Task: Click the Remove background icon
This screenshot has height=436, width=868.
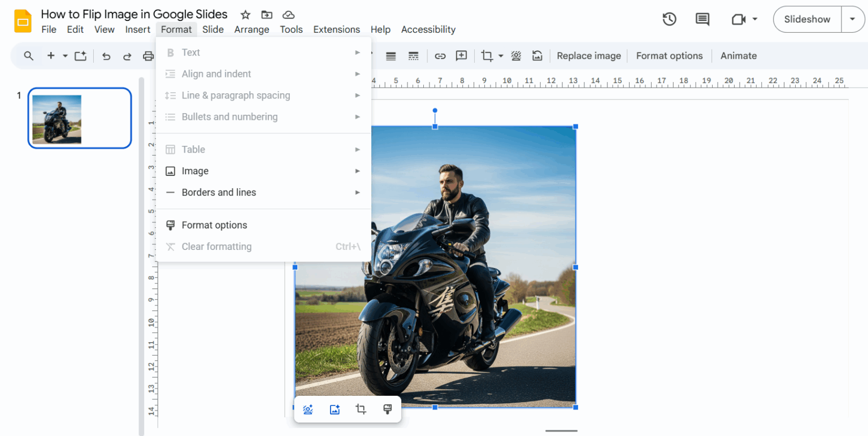Action: 516,55
